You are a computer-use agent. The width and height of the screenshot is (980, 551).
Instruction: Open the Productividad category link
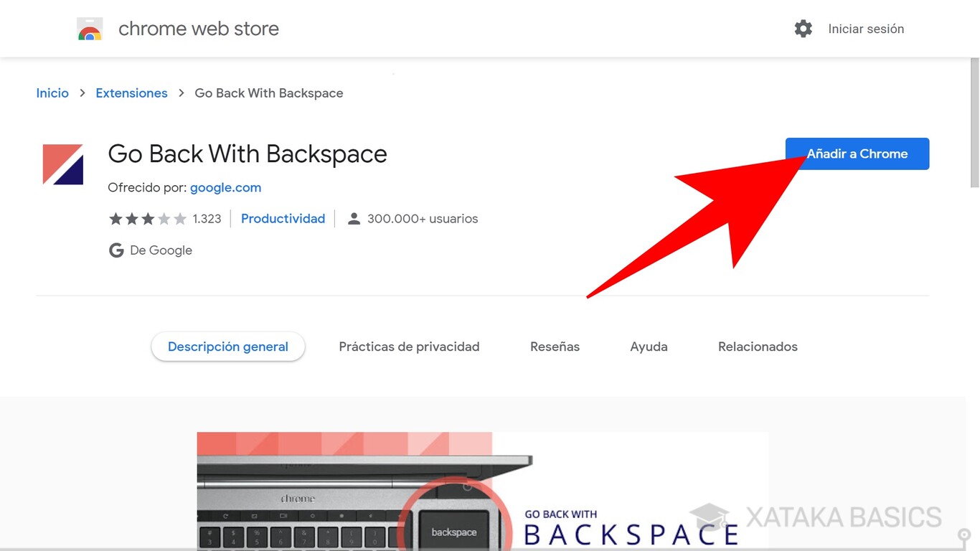(283, 219)
